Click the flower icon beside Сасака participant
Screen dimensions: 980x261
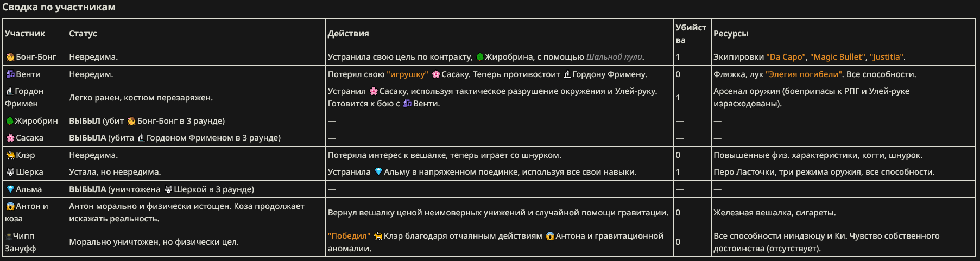coord(10,138)
